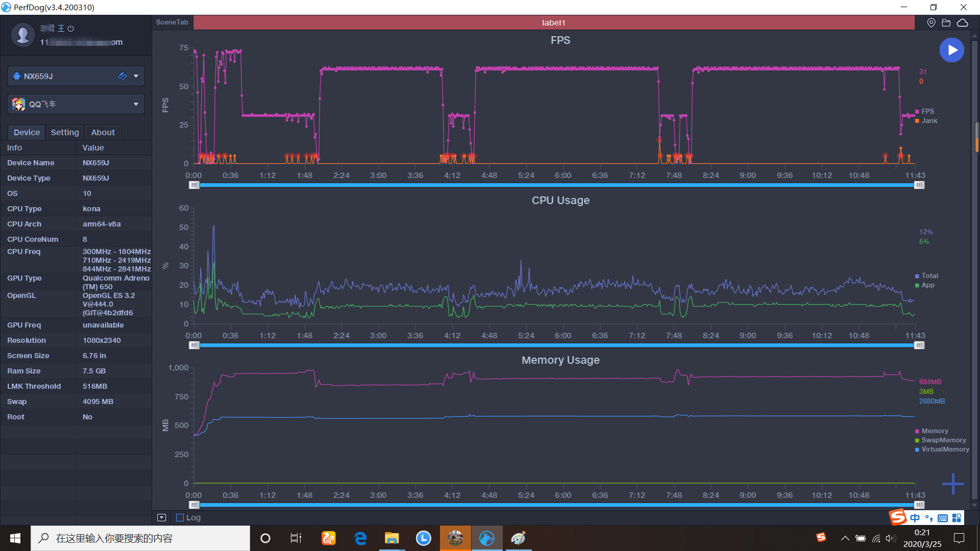Screen dimensions: 980x551
Task: Click the FPS chart left range slider handle
Action: click(194, 185)
